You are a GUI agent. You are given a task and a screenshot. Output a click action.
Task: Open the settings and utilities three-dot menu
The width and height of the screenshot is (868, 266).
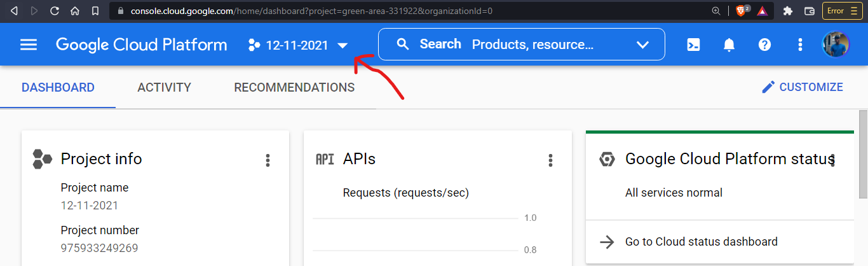click(801, 45)
